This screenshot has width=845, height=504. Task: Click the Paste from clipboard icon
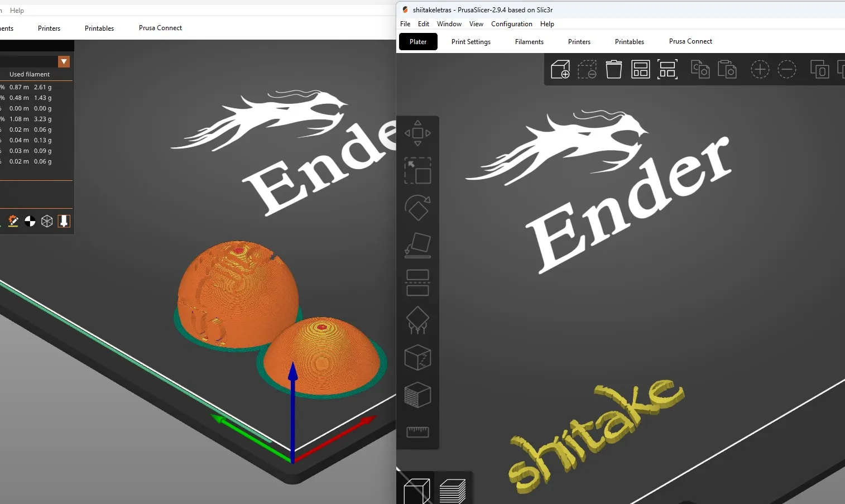pos(727,69)
